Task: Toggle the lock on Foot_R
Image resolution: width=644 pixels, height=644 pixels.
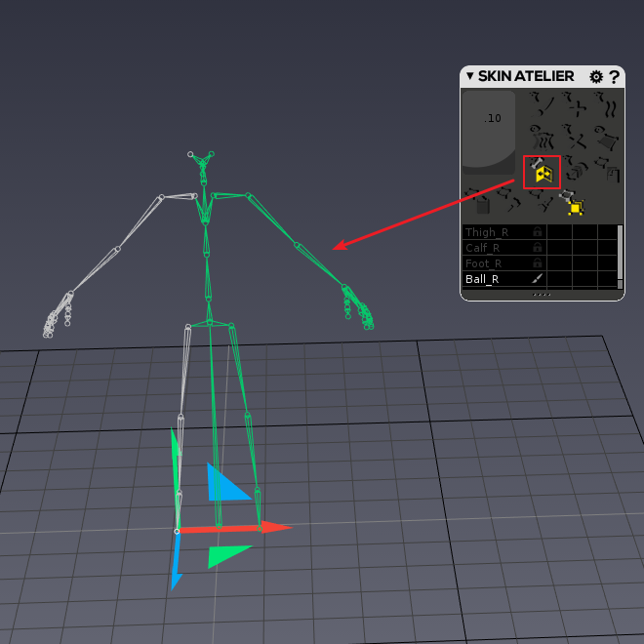Action: (538, 262)
